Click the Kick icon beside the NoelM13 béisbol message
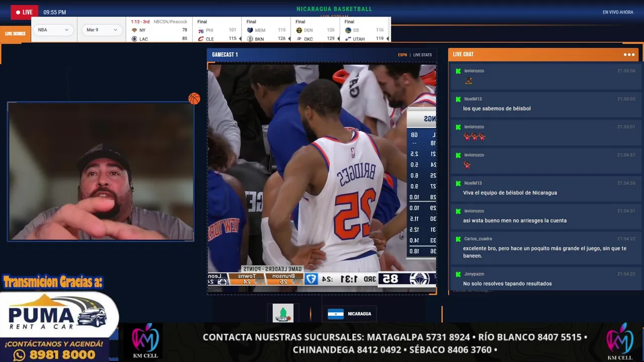This screenshot has width=644, height=362. 458,99
